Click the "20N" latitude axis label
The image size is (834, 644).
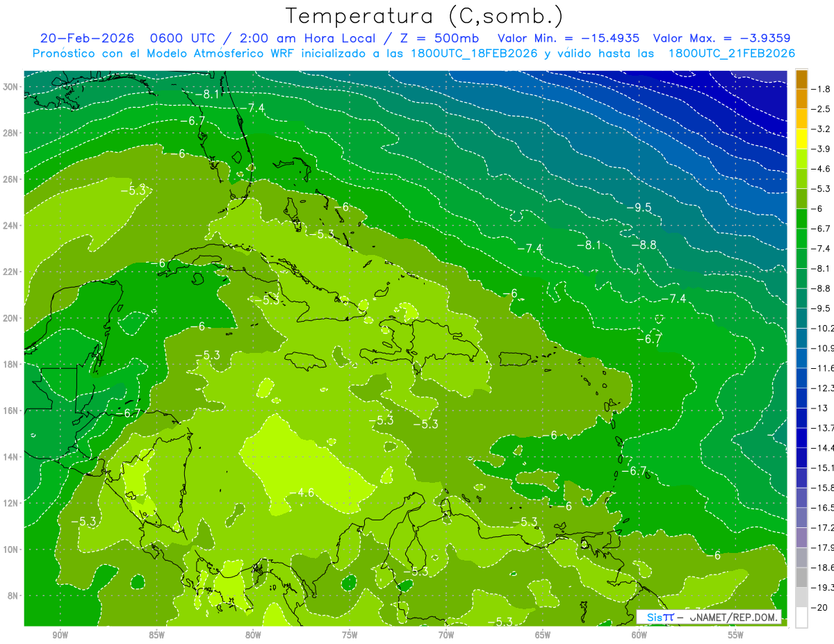pos(12,318)
